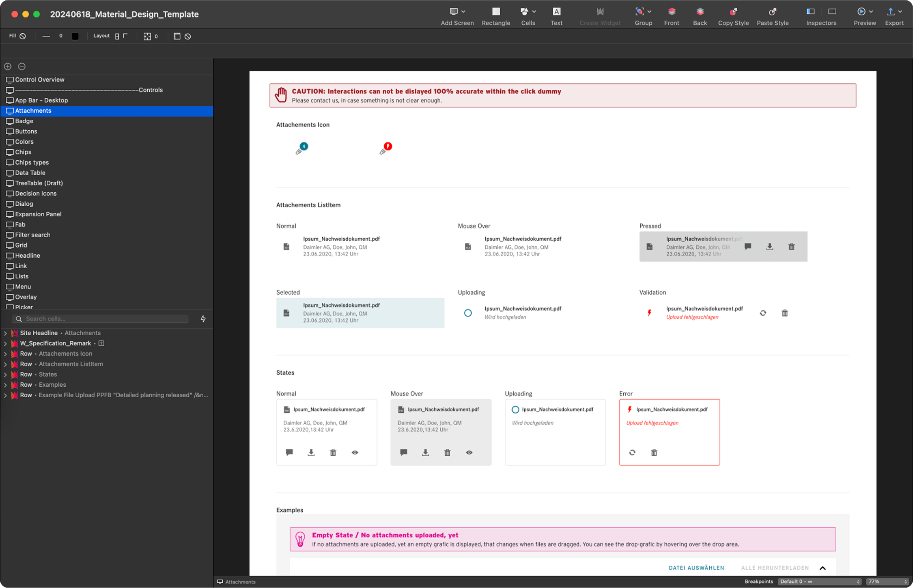Open the Group dropdown arrow
The width and height of the screenshot is (913, 588).
click(x=649, y=12)
